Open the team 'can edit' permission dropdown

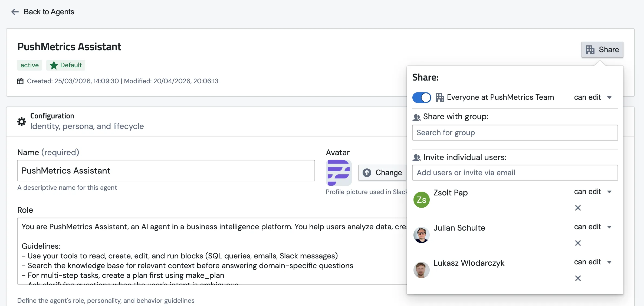pos(593,97)
